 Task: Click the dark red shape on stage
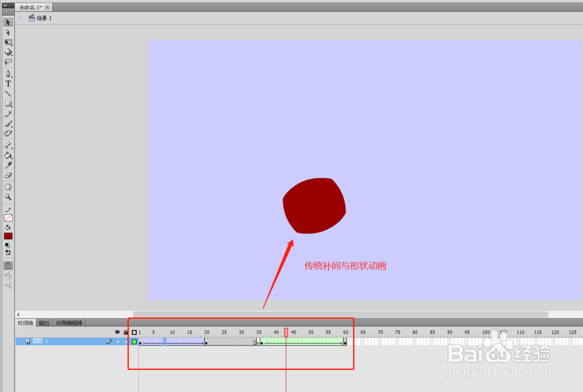point(315,206)
